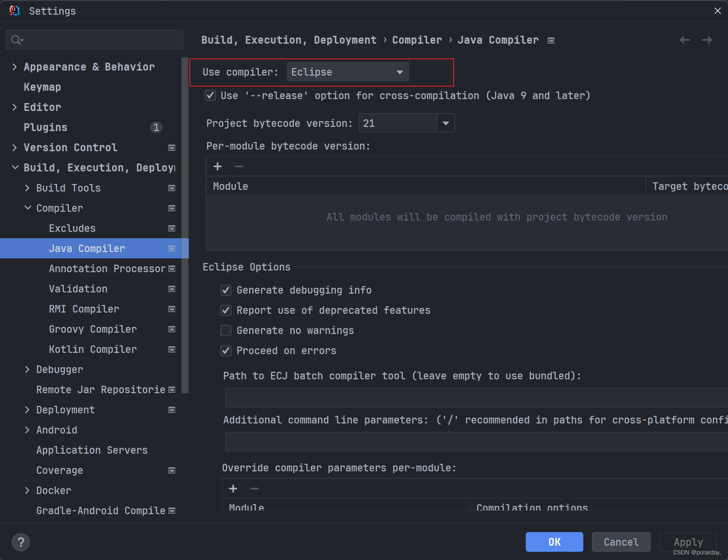Collapse Build, Execution, Deployment section

click(x=15, y=168)
